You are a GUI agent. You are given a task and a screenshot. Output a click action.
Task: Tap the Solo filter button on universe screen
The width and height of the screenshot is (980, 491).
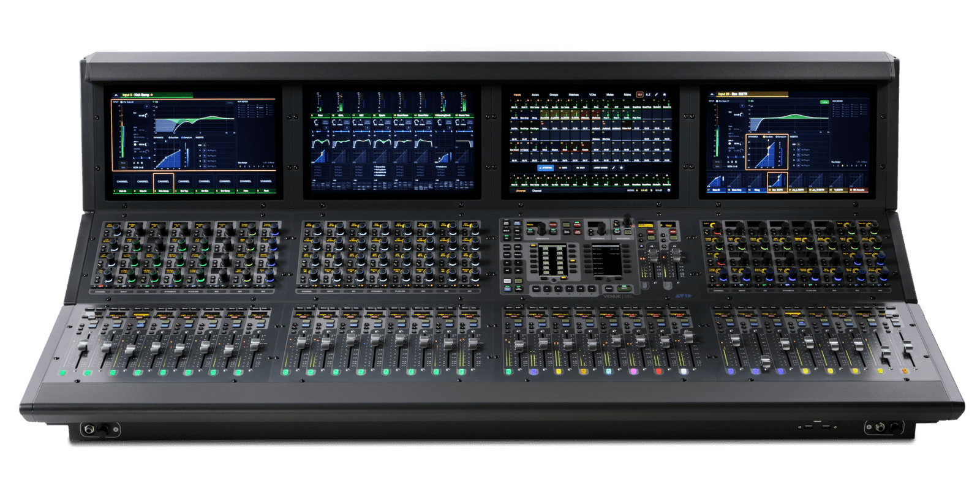pyautogui.click(x=581, y=168)
